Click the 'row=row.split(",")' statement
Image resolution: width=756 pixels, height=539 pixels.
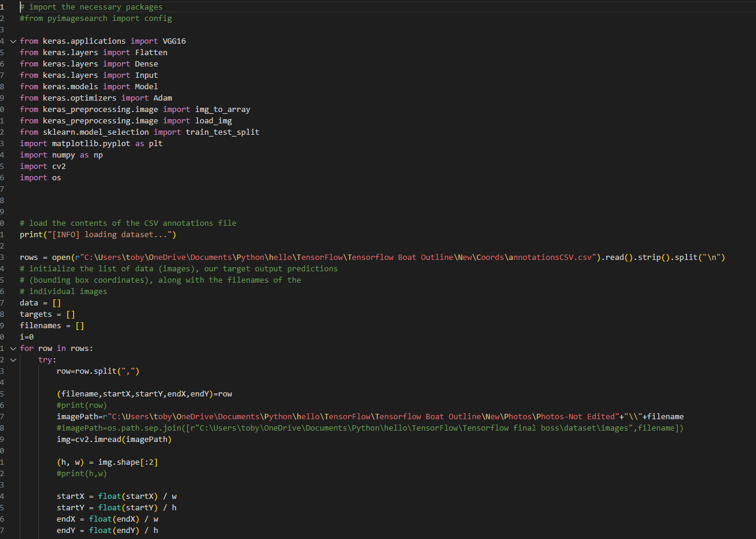pyautogui.click(x=98, y=371)
